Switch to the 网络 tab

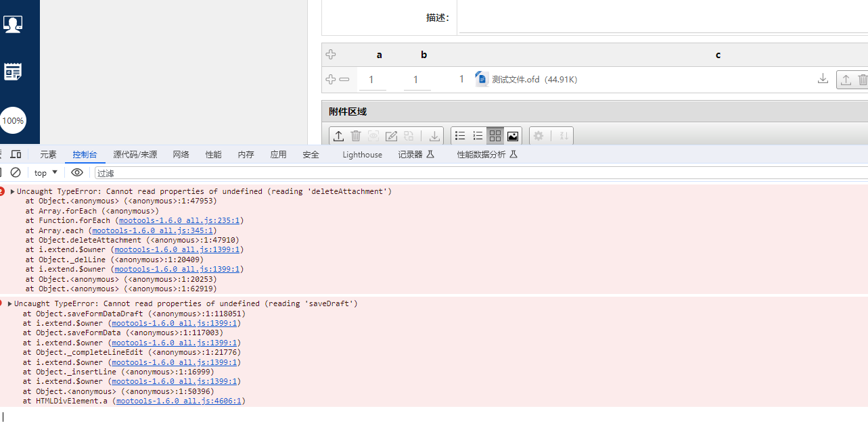tap(181, 155)
